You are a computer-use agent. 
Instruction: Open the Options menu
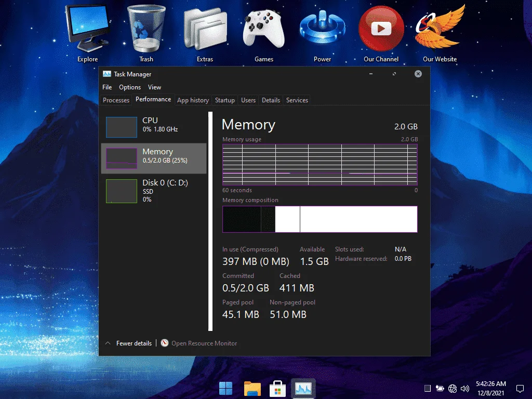pos(129,87)
